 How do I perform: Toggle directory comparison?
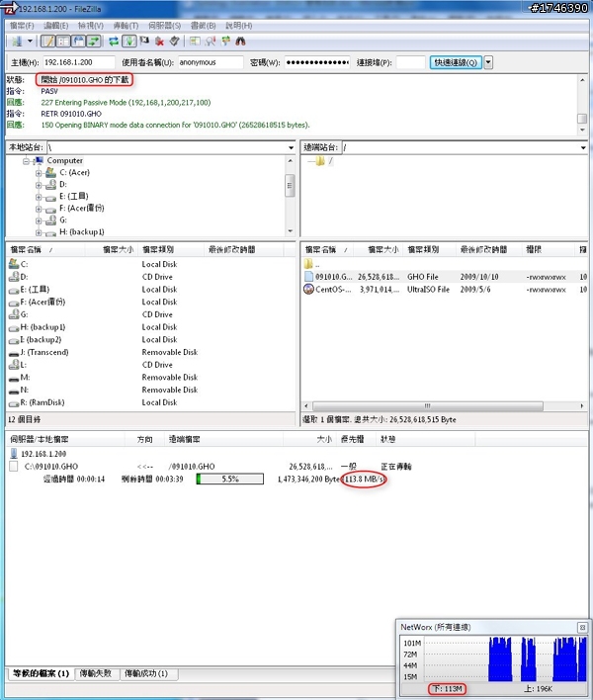[211, 42]
